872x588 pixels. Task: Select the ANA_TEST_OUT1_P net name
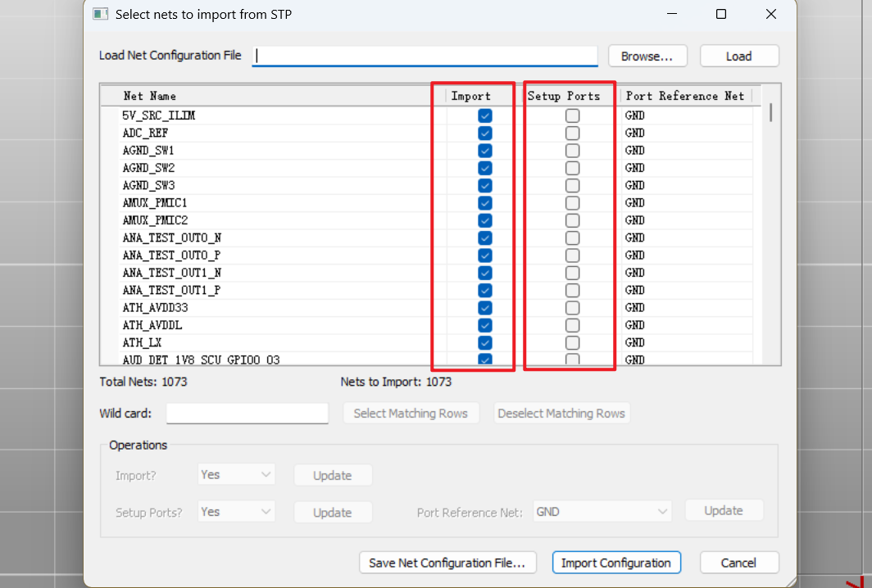pos(171,290)
